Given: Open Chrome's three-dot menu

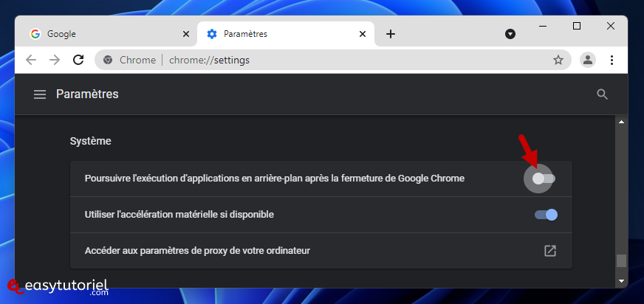Looking at the screenshot, I should tap(612, 61).
